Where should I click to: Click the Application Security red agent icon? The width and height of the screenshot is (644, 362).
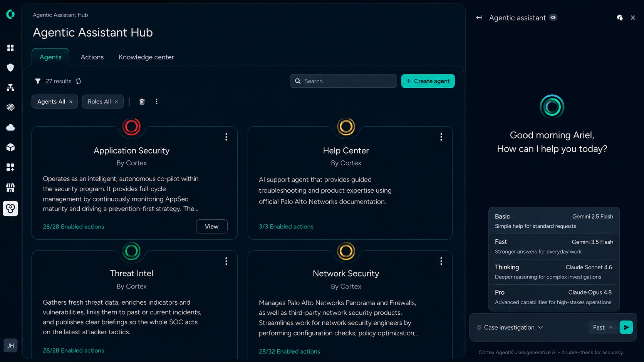coord(131,127)
